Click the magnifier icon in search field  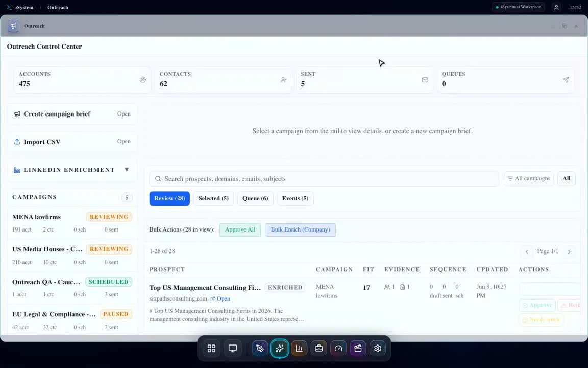point(158,179)
